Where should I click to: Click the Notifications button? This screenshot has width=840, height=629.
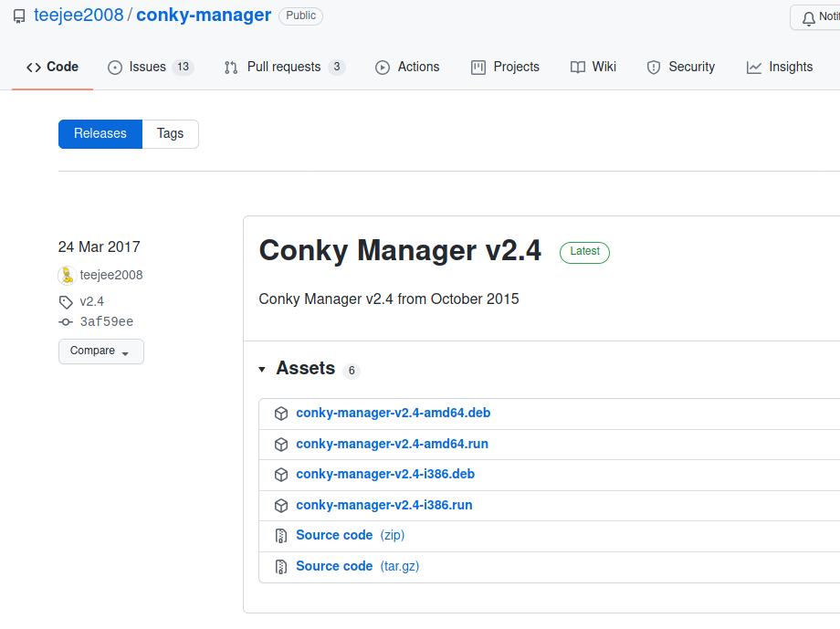coord(815,17)
